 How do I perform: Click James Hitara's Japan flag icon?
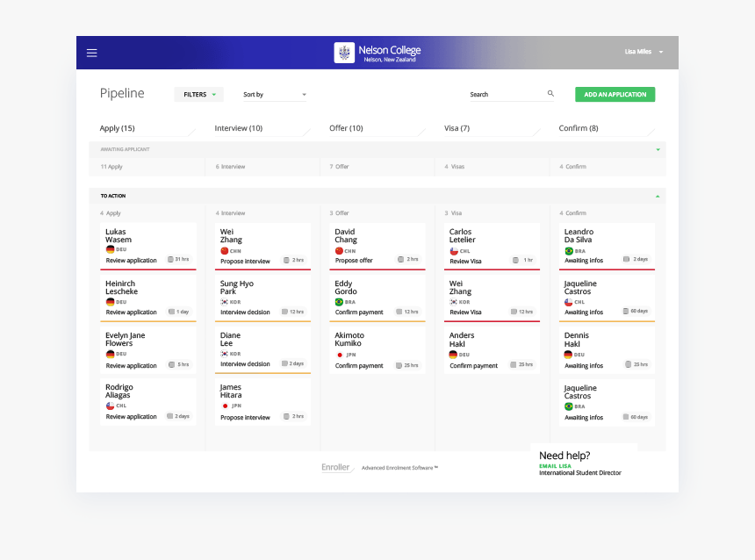[225, 406]
